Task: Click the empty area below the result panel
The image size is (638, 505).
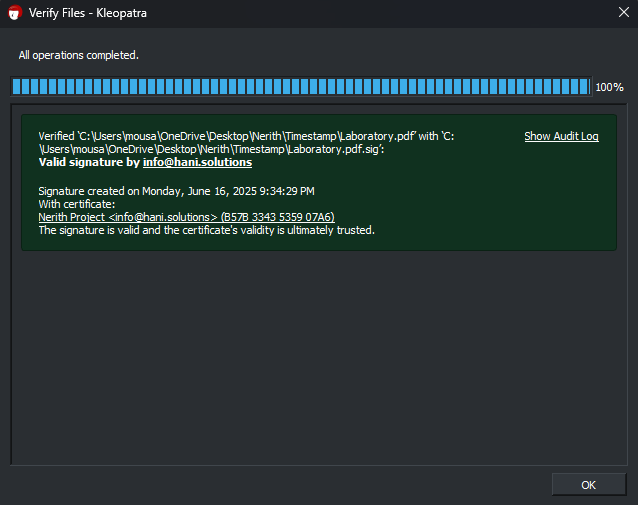Action: (x=318, y=360)
